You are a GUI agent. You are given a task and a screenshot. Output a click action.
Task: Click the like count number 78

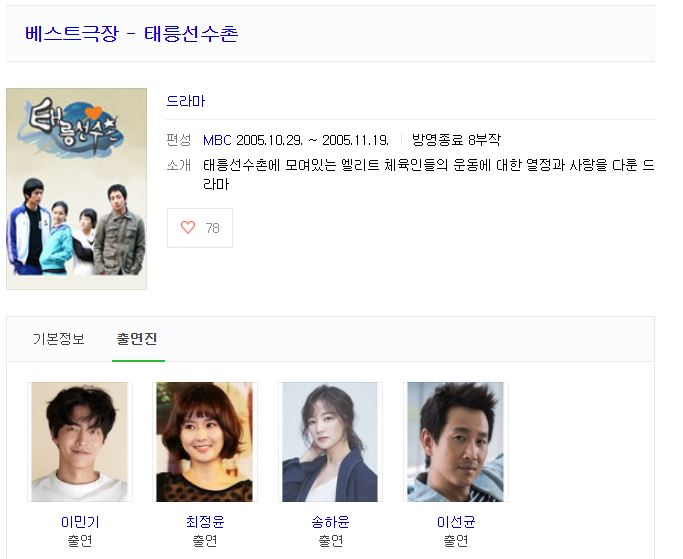tap(213, 228)
